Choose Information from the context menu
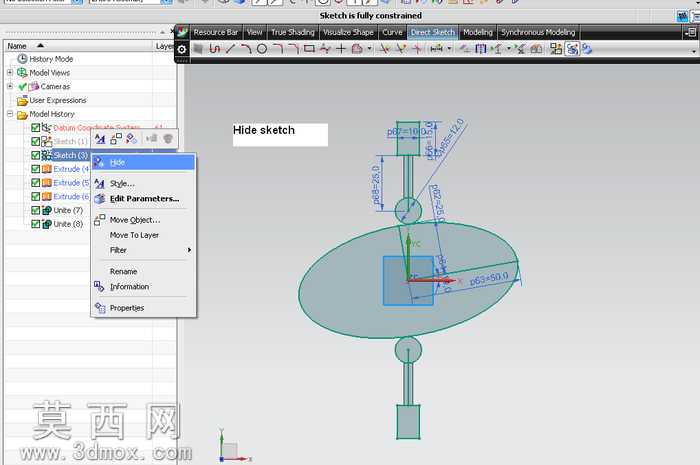This screenshot has height=465, width=700. 143,286
